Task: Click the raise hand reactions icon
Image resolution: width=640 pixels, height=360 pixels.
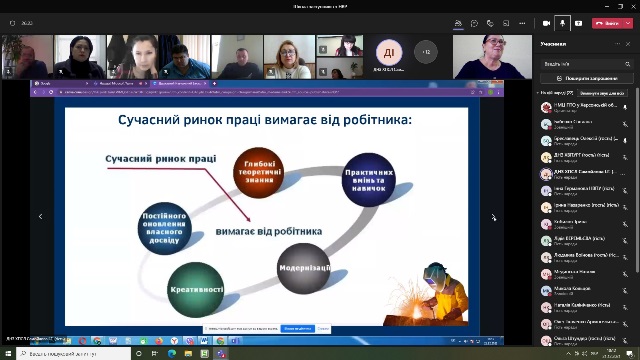Action: point(490,23)
